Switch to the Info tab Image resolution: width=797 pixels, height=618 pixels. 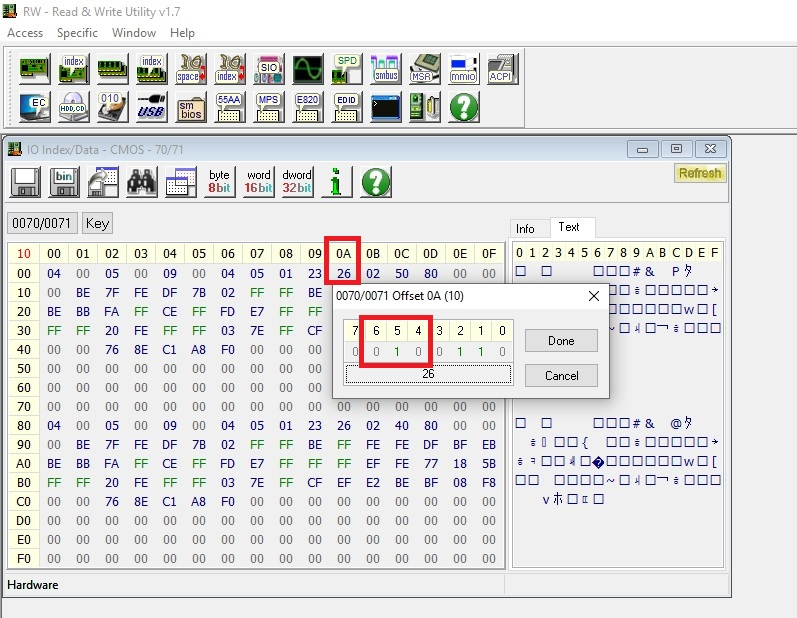[x=526, y=228]
